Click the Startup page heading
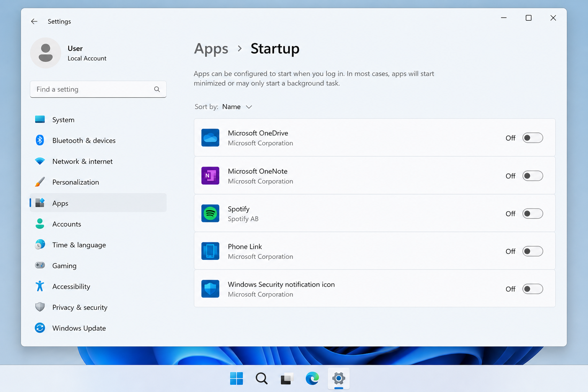Image resolution: width=588 pixels, height=392 pixels. pos(275,49)
